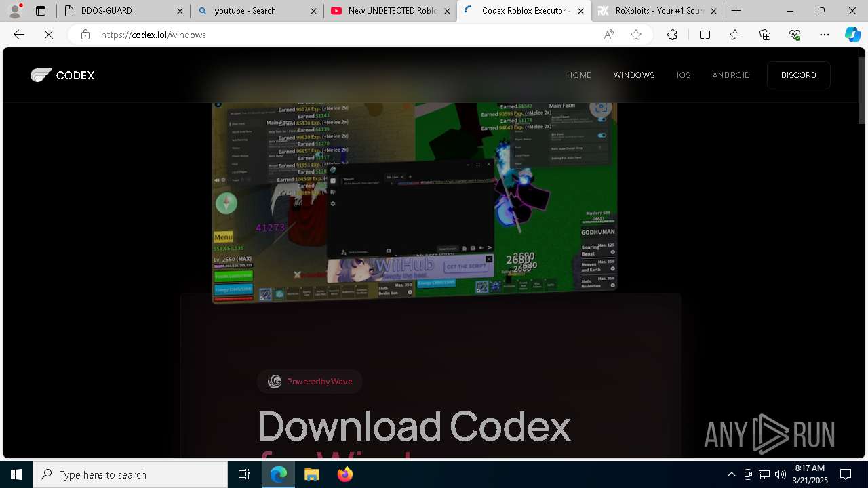Open the volume control tray icon
Viewport: 868px width, 488px height.
pyautogui.click(x=780, y=474)
